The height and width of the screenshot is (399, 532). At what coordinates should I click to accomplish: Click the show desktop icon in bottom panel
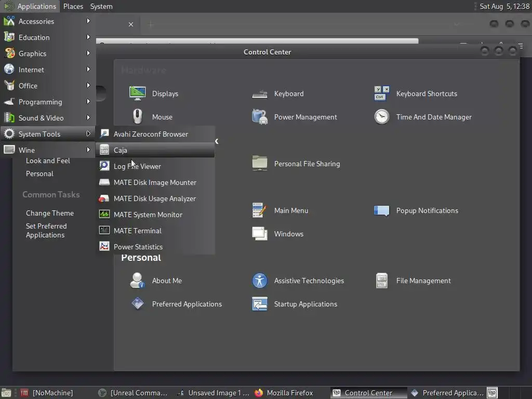click(x=6, y=393)
